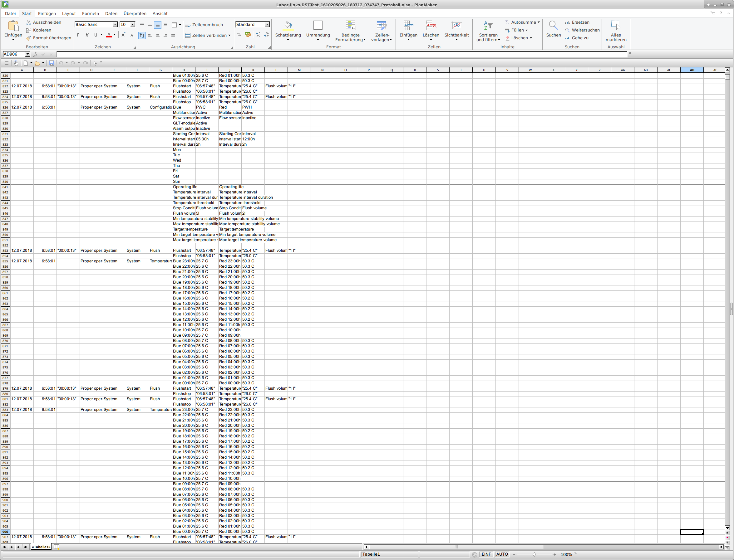Expand the Autosumme dropdown arrow
The width and height of the screenshot is (734, 560).
click(x=538, y=22)
